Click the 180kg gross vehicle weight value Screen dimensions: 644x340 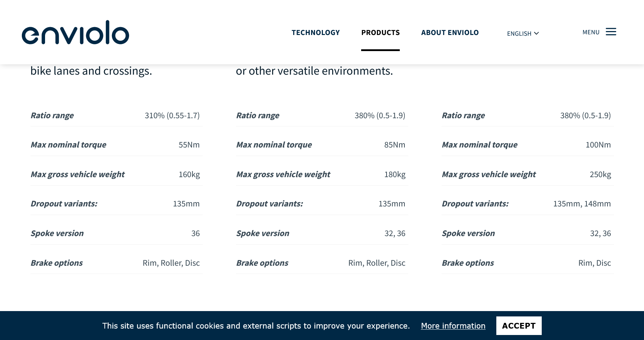[395, 174]
